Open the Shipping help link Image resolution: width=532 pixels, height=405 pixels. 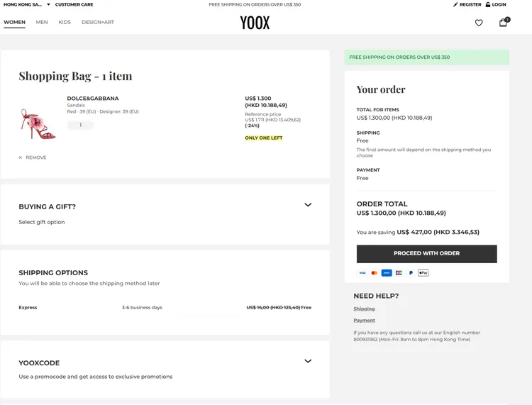(364, 309)
